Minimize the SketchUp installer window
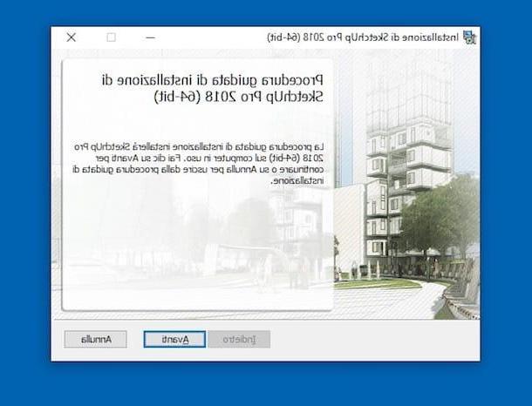 151,37
